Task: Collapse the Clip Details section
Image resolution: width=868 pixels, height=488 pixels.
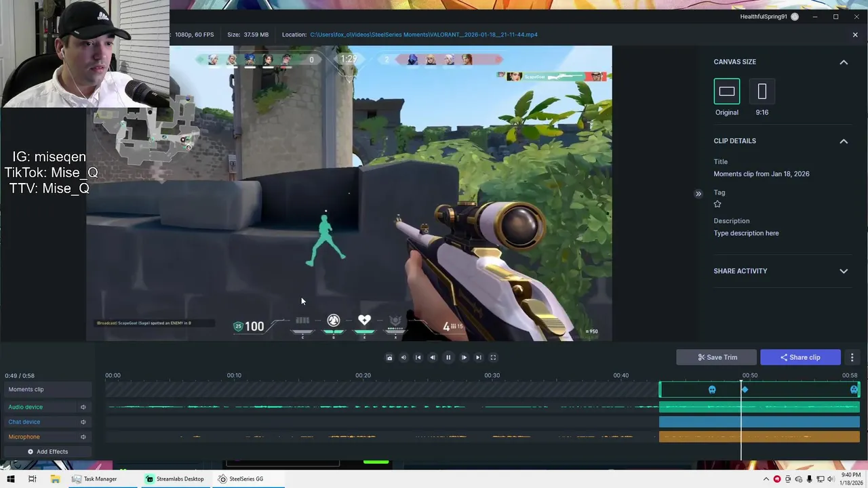Action: pyautogui.click(x=844, y=141)
